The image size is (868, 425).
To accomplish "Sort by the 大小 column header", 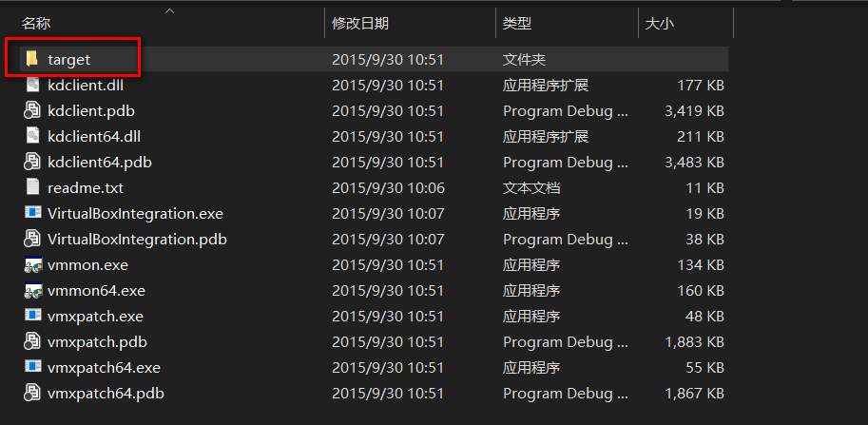I will tap(660, 23).
